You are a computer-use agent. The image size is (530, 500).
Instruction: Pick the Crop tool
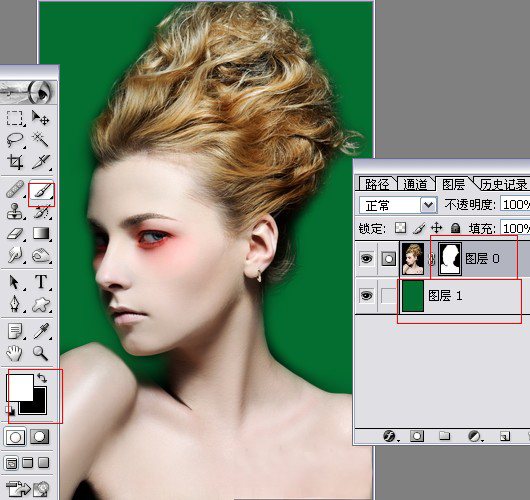click(15, 162)
